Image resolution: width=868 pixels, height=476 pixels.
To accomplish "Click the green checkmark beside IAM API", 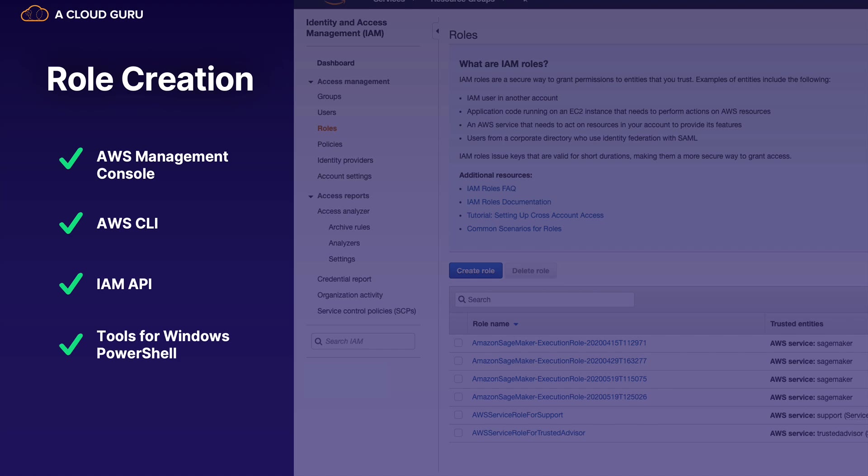I will pos(71,284).
